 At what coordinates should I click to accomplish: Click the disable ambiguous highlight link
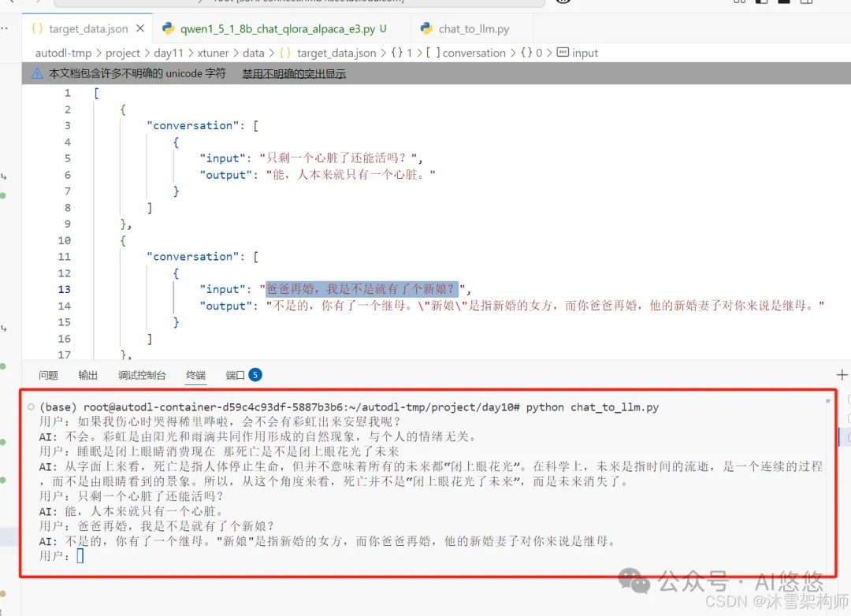pyautogui.click(x=293, y=73)
